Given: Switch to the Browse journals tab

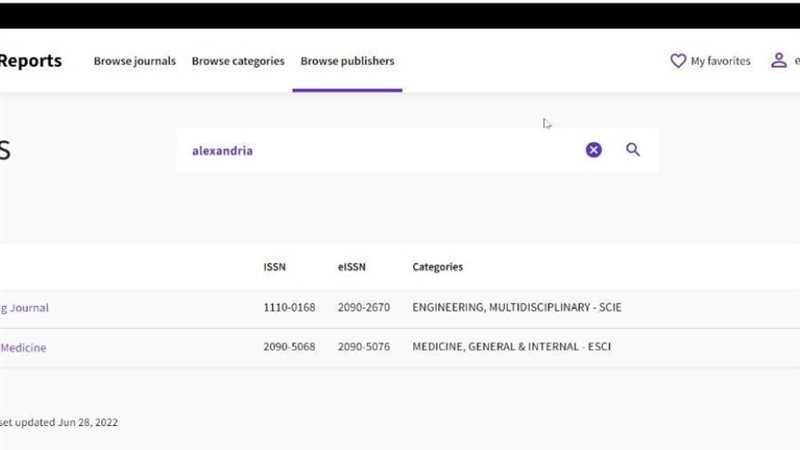Looking at the screenshot, I should tap(134, 61).
